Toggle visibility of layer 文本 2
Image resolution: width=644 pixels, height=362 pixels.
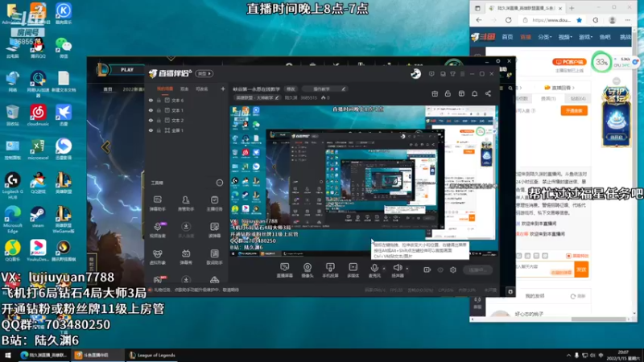pos(151,120)
